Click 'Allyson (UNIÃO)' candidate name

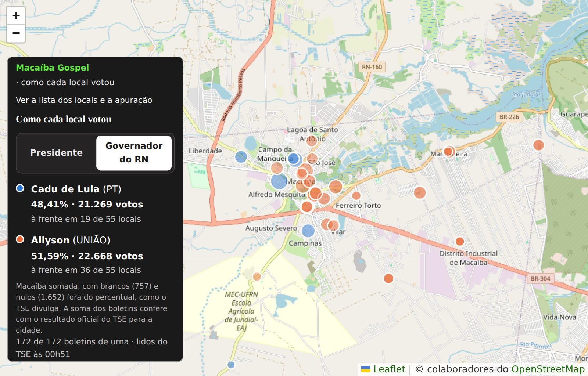pyautogui.click(x=71, y=240)
